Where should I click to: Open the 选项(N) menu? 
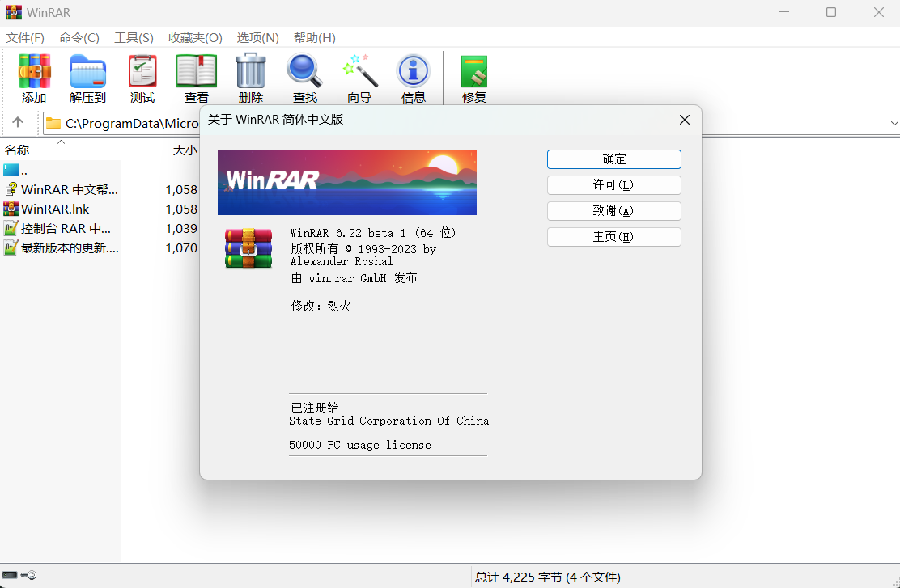coord(257,38)
